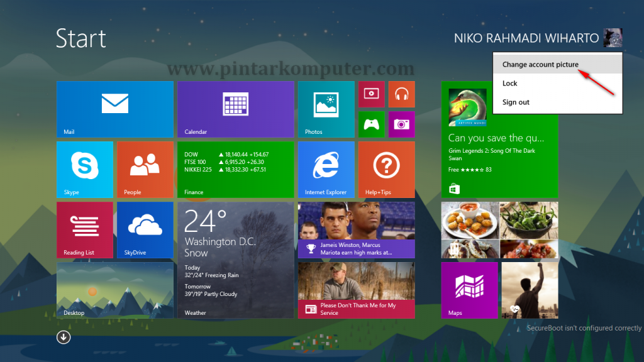Open the Maps tile
The image size is (644, 362).
469,290
